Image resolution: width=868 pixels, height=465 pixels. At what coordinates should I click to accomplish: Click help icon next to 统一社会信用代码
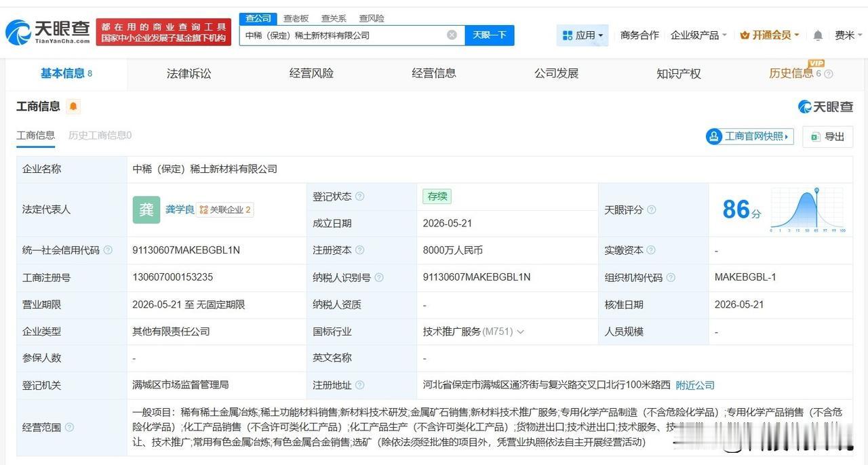108,250
